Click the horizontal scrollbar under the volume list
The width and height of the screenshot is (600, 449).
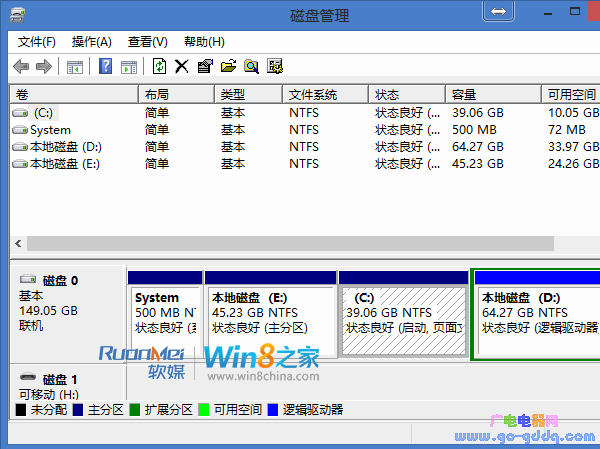(x=290, y=243)
